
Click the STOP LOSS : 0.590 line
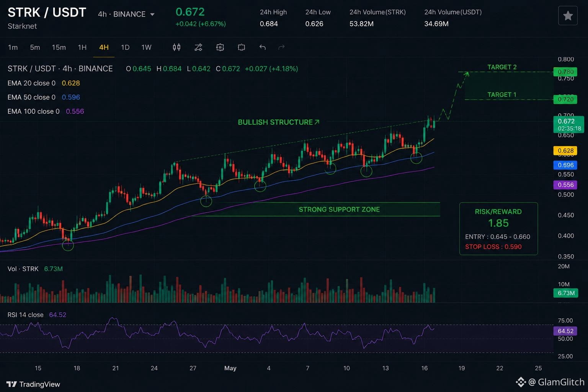point(493,247)
